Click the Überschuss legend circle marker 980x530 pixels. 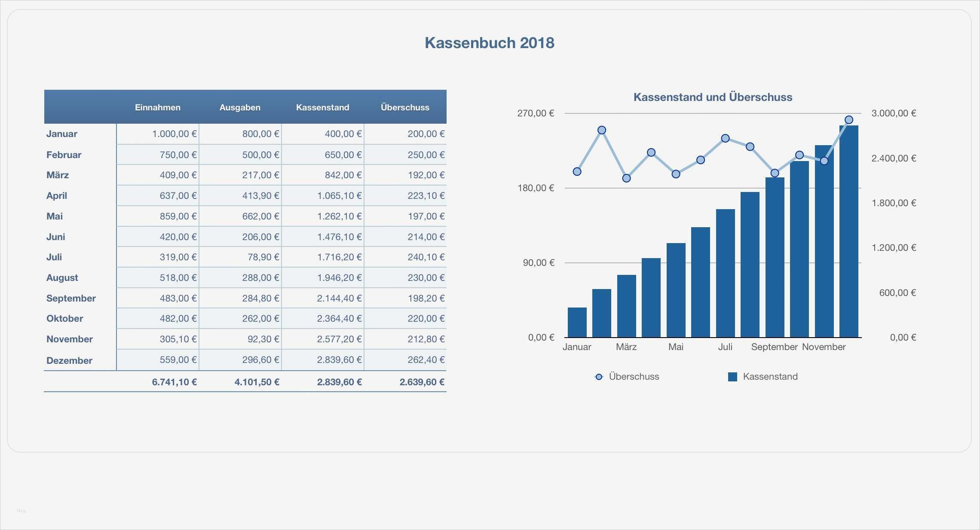click(x=599, y=377)
